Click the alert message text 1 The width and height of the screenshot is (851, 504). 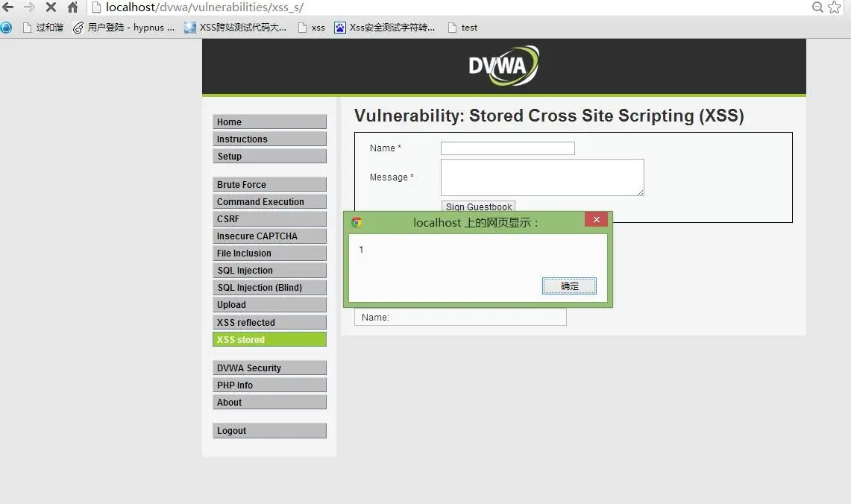pos(361,250)
